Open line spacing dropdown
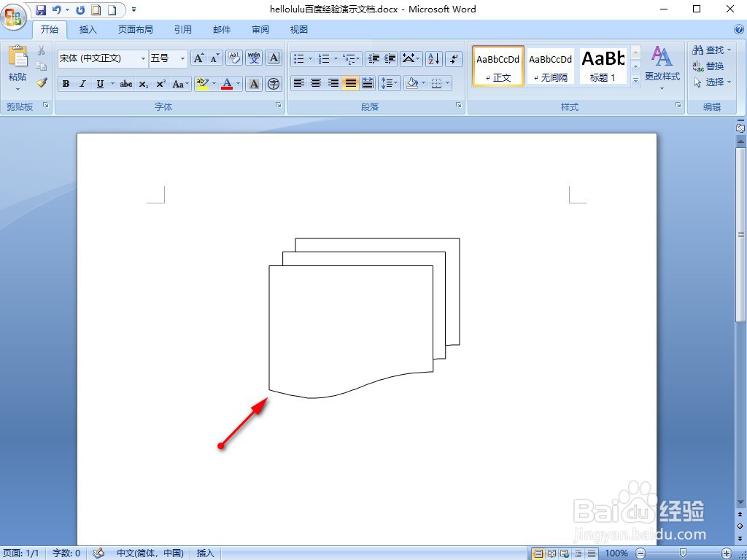747x560 pixels. pyautogui.click(x=390, y=83)
